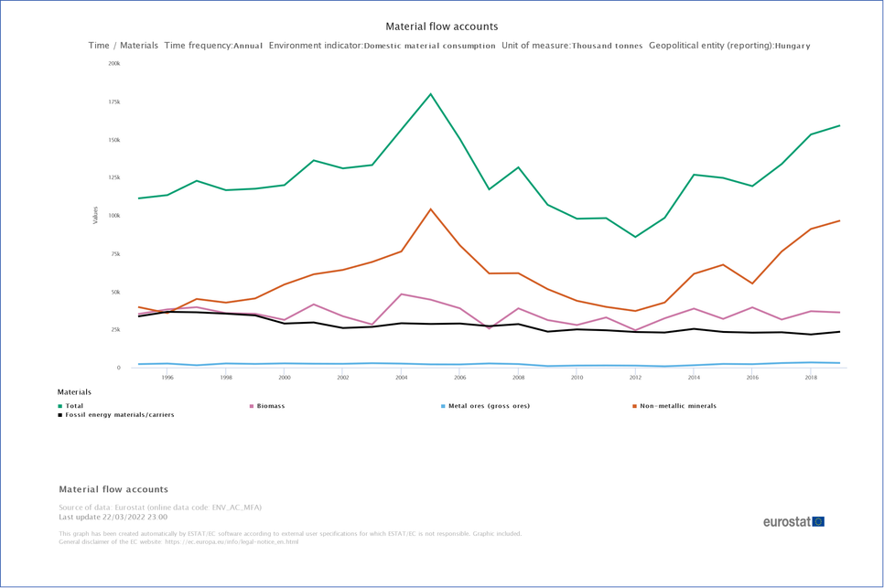Screen dimensions: 884x588
Task: Click the eurostat logo text
Action: pos(786,521)
